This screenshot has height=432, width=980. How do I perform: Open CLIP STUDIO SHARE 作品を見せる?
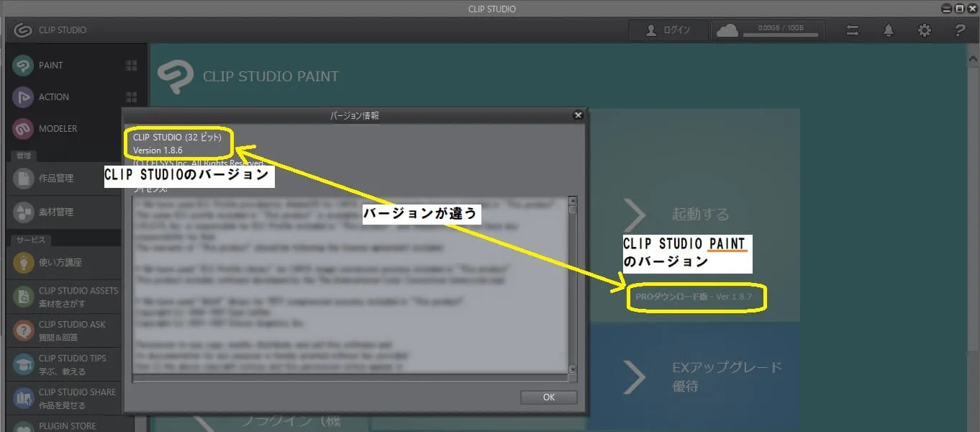tap(63, 398)
